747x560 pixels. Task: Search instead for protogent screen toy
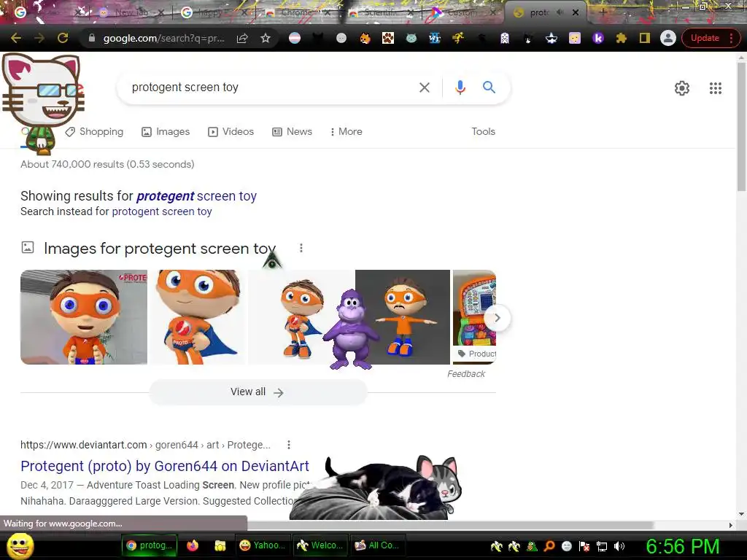click(162, 211)
